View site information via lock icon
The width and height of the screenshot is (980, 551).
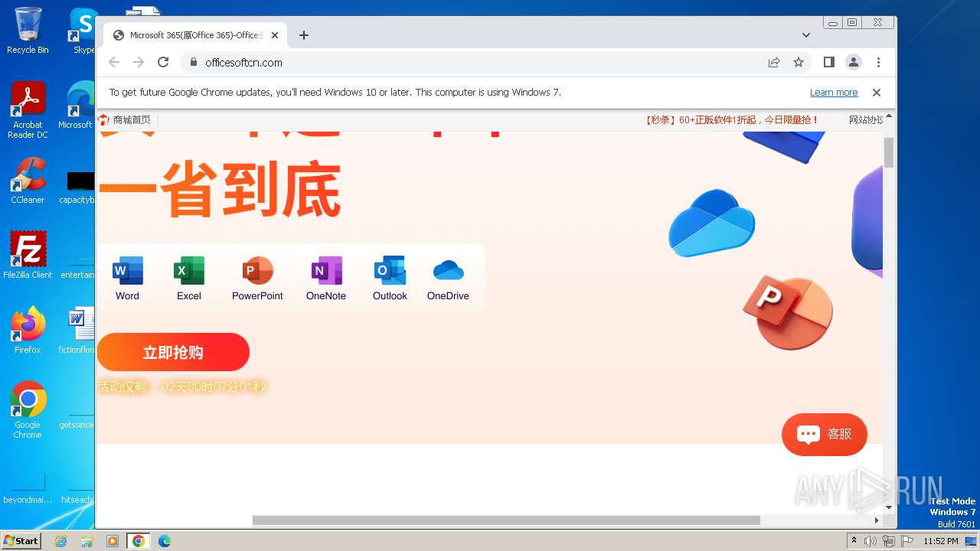click(193, 62)
